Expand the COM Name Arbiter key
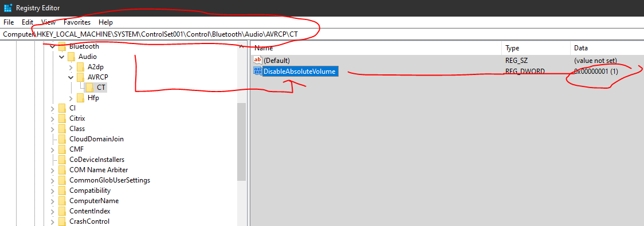Viewport: 644px width, 226px height. (x=52, y=171)
